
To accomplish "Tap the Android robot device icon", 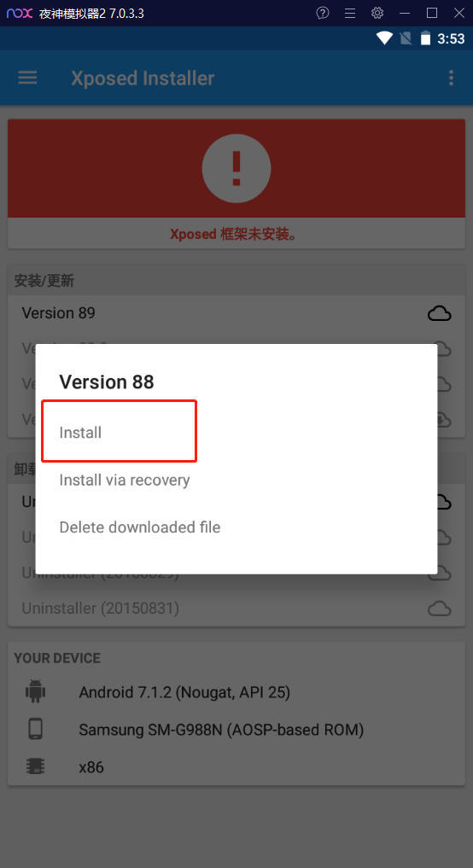I will point(35,692).
